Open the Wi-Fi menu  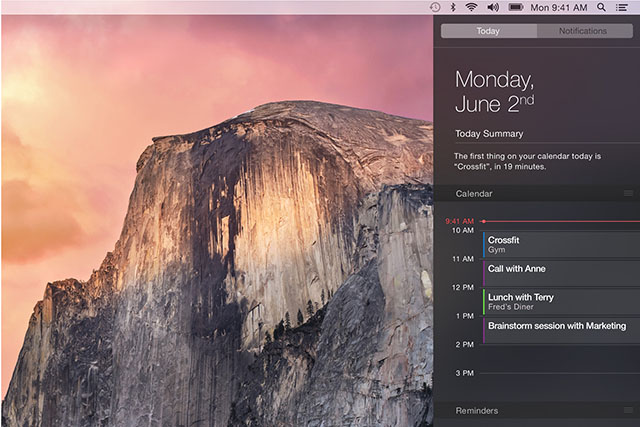470,7
